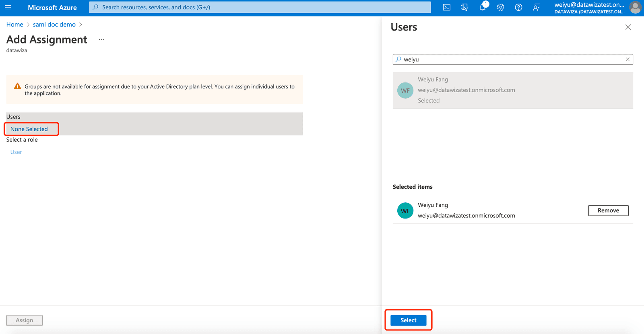Open the Add Assignment ellipsis menu
Viewport: 644px width, 334px height.
click(x=101, y=39)
